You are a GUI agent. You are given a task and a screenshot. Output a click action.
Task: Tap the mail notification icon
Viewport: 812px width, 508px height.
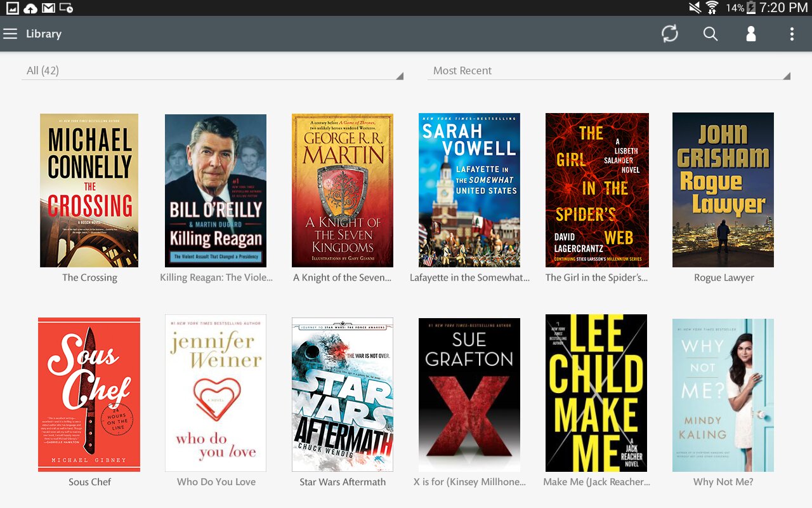[48, 8]
